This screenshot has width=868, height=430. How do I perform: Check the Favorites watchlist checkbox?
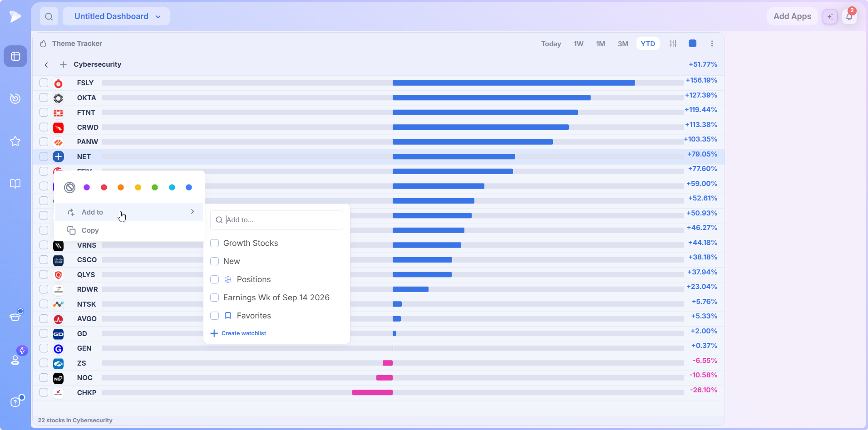coord(215,316)
